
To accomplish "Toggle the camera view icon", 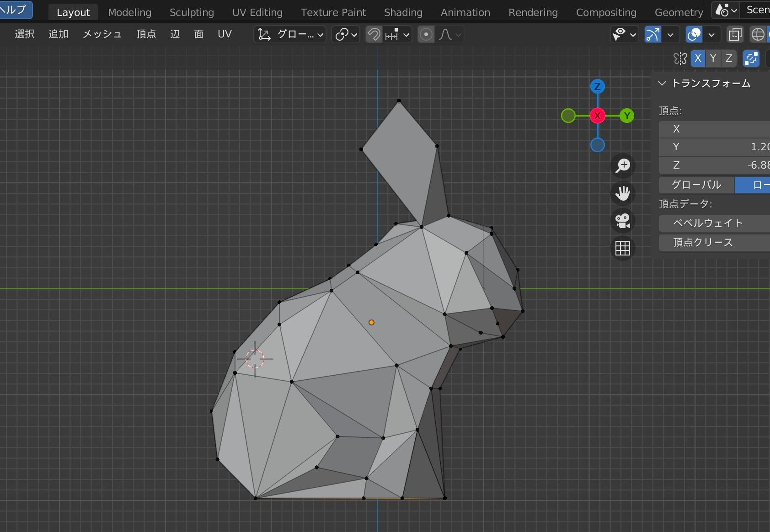I will (623, 221).
